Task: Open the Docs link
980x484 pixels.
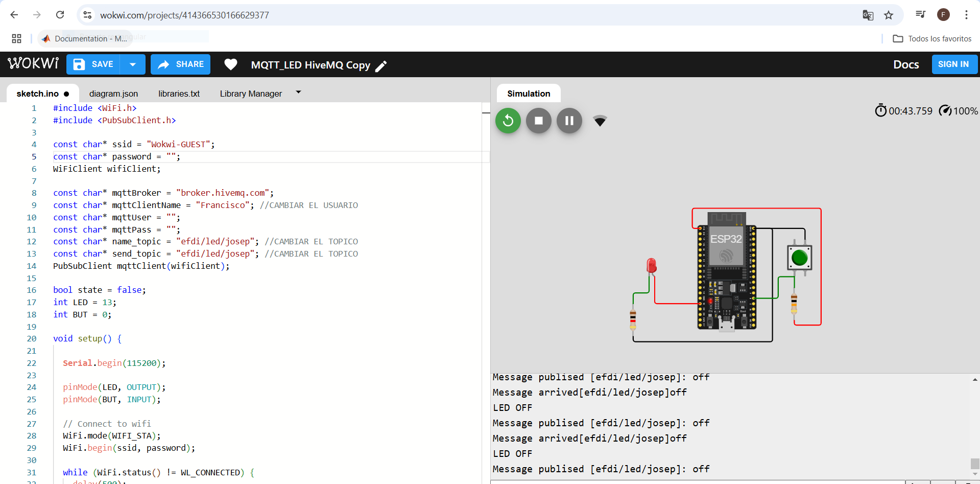Action: point(906,64)
